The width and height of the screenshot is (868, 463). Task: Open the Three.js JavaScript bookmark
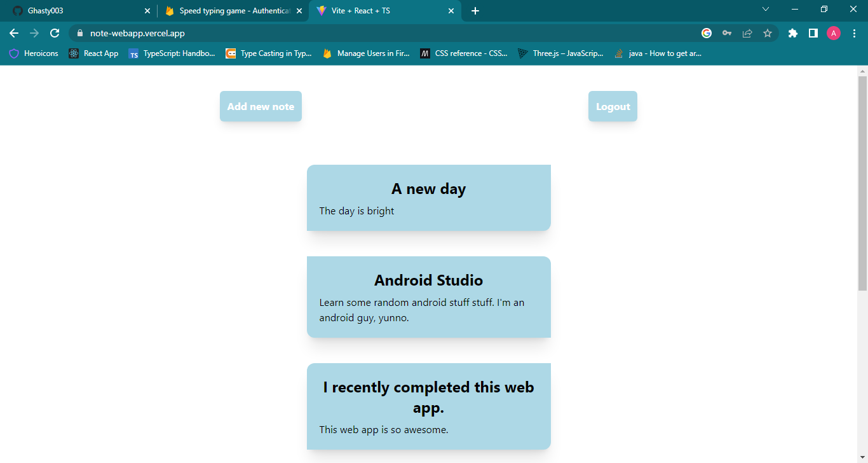[560, 53]
